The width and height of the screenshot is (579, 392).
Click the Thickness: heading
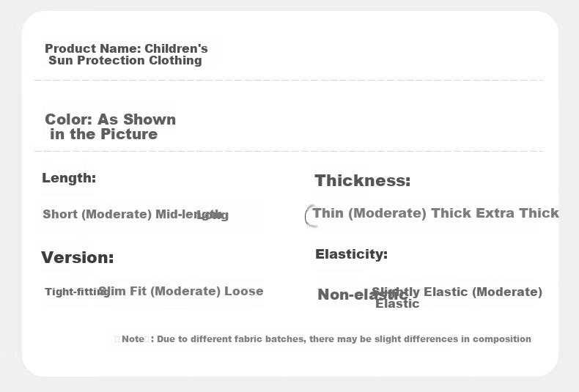tap(362, 181)
